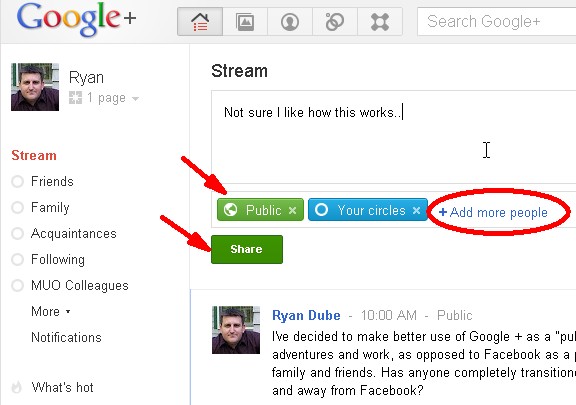
Task: Open the Games icon in top bar
Action: 380,22
